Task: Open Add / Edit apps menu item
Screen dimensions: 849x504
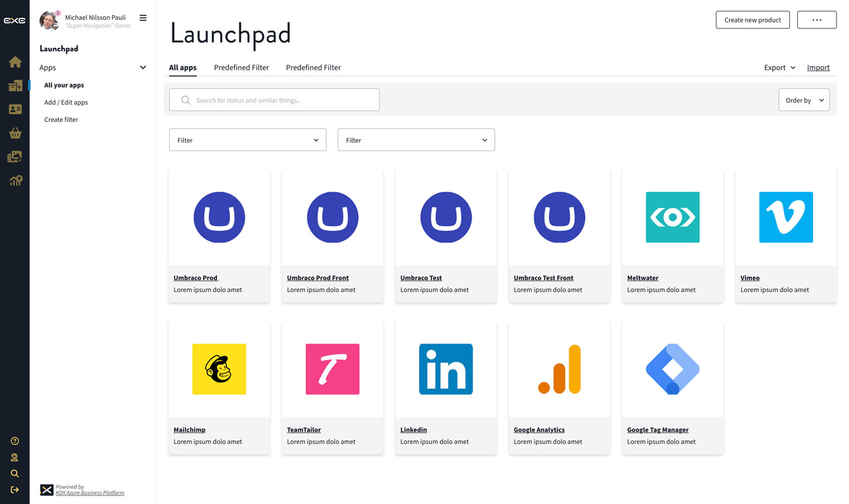Action: pos(66,103)
